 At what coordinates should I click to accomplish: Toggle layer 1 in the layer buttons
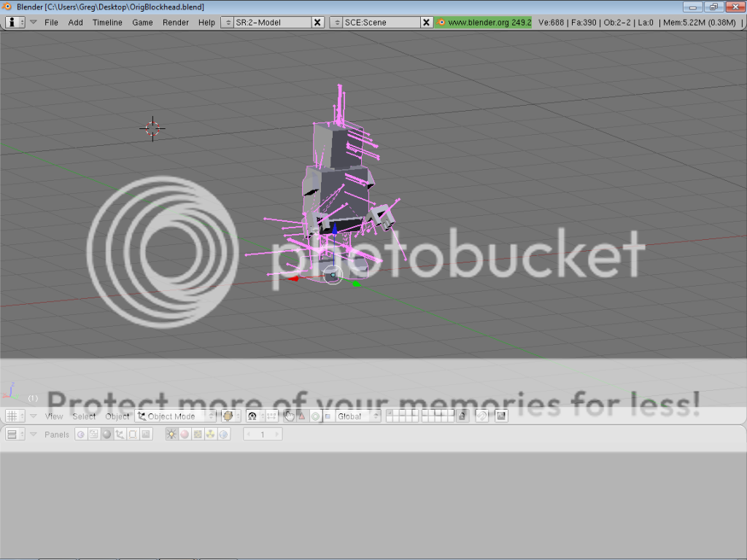point(390,413)
